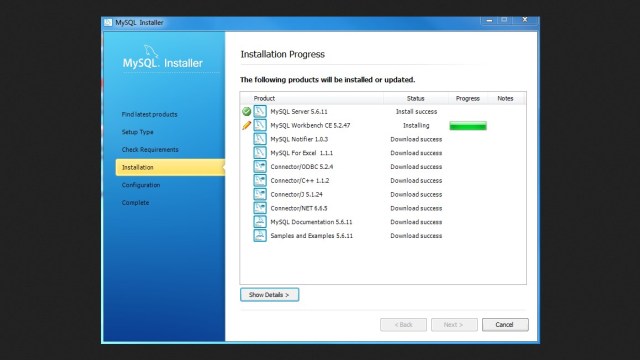Click Download success status for MySQL Notifier
The width and height of the screenshot is (640, 360).
[416, 139]
